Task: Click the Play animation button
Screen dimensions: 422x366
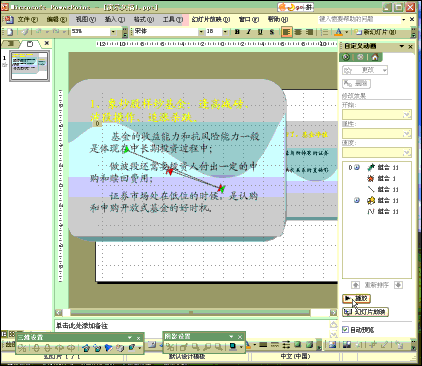Action: (x=356, y=298)
